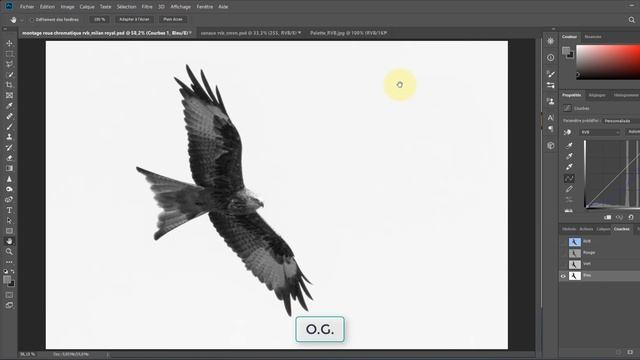The image size is (640, 360).
Task: Select the Pen tool
Action: point(9,200)
